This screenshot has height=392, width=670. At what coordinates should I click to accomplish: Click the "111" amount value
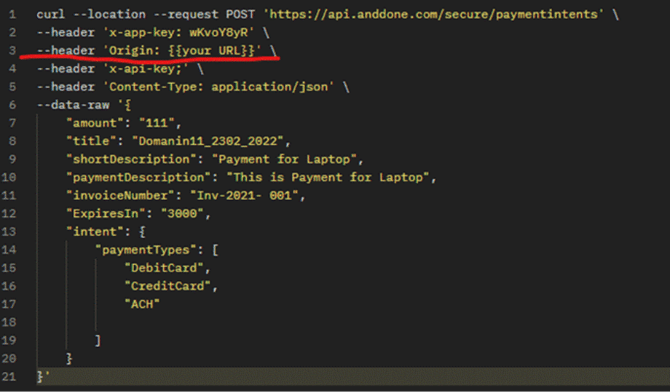pos(157,123)
